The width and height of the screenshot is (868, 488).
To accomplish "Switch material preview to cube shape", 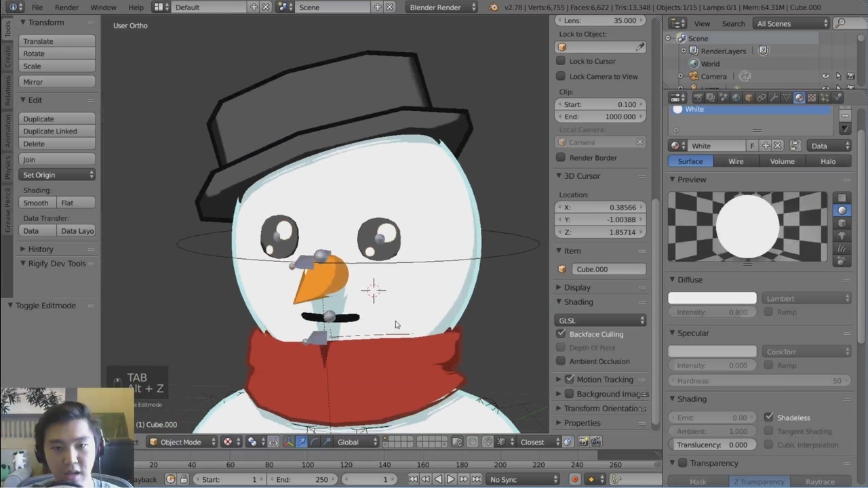I will pyautogui.click(x=842, y=223).
